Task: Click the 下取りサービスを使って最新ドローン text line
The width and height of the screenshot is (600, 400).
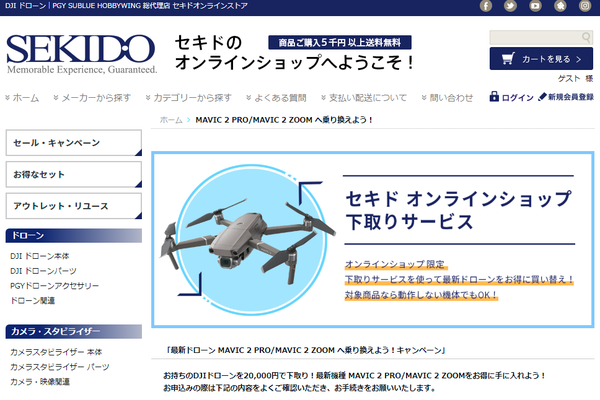Action: pyautogui.click(x=459, y=280)
